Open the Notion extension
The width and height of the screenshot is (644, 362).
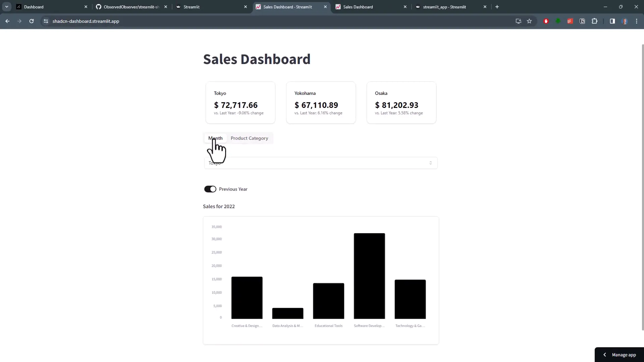pos(583,21)
